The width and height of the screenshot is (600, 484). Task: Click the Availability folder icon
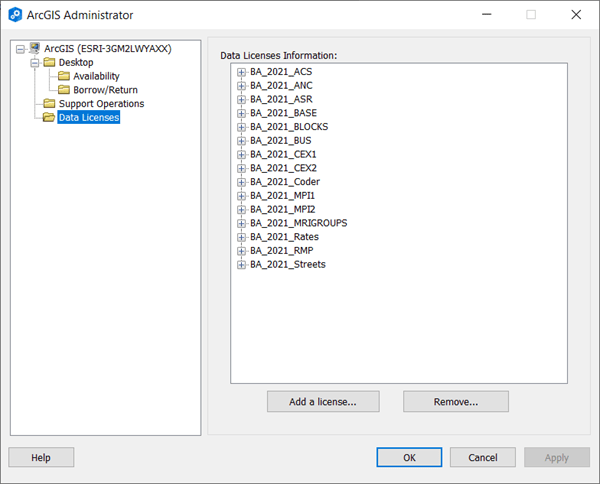coord(64,76)
